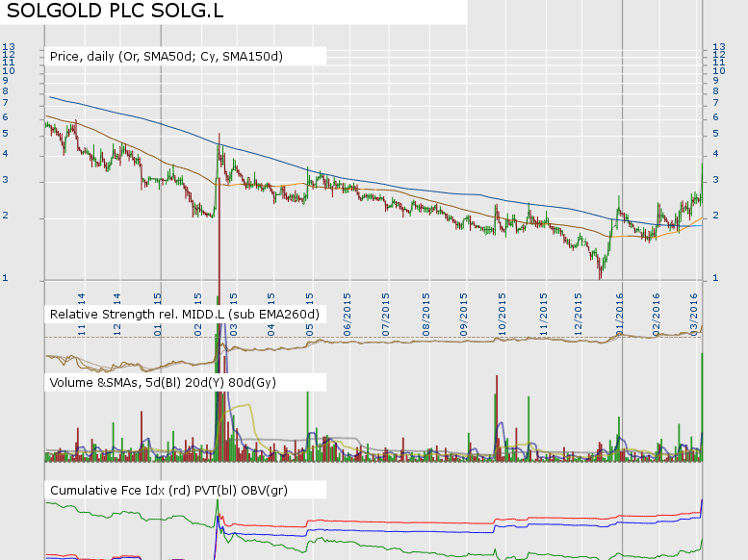Click the Volume & SMAs panel label
This screenshot has height=560, width=748.
(163, 383)
